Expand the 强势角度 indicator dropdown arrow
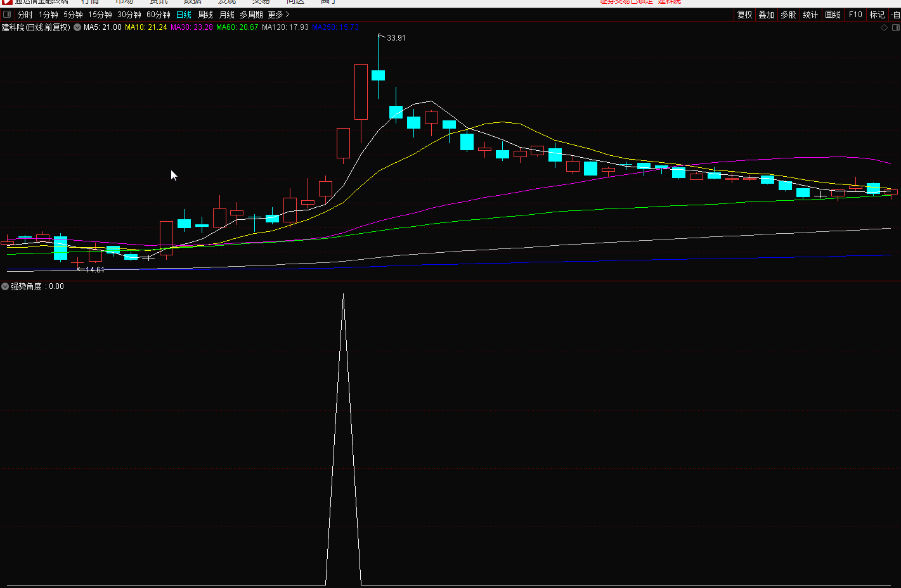Screen dimensions: 901x588 click(x=5, y=286)
